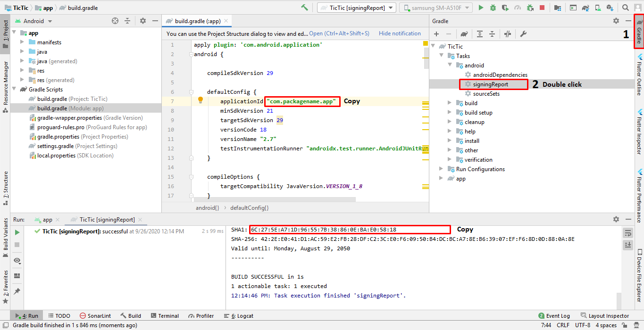Click the yellow warning marker in editor gutter

tap(425, 43)
